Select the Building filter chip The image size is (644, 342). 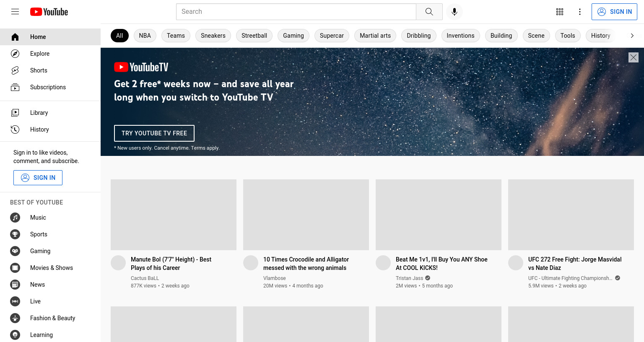coord(501,36)
